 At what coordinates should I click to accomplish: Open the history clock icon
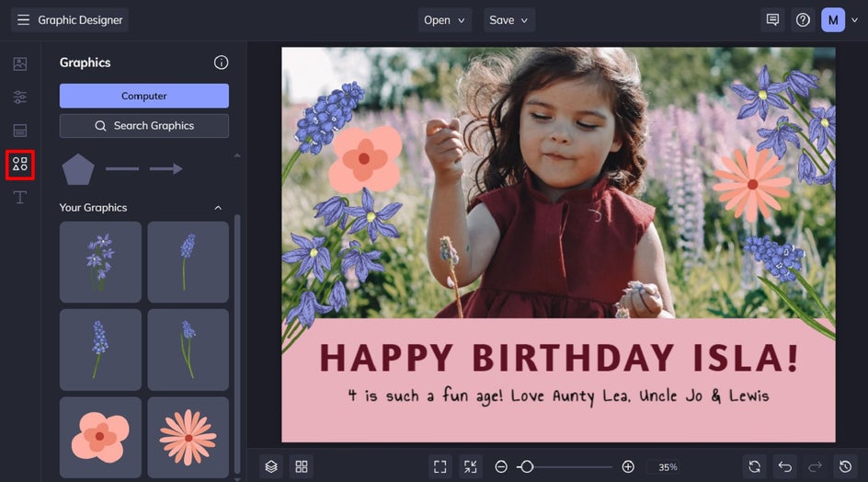pyautogui.click(x=845, y=466)
